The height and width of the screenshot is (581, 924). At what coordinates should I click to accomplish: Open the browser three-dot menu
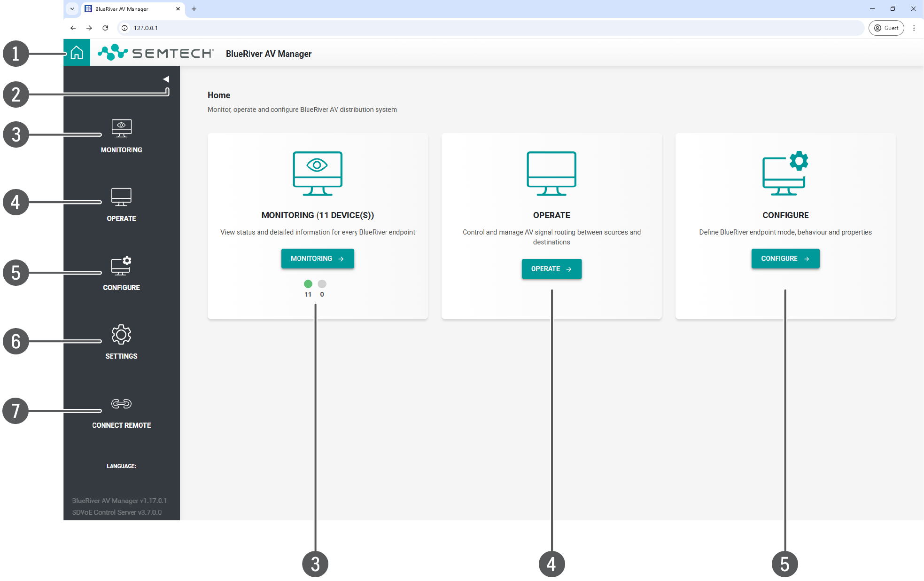tap(914, 28)
